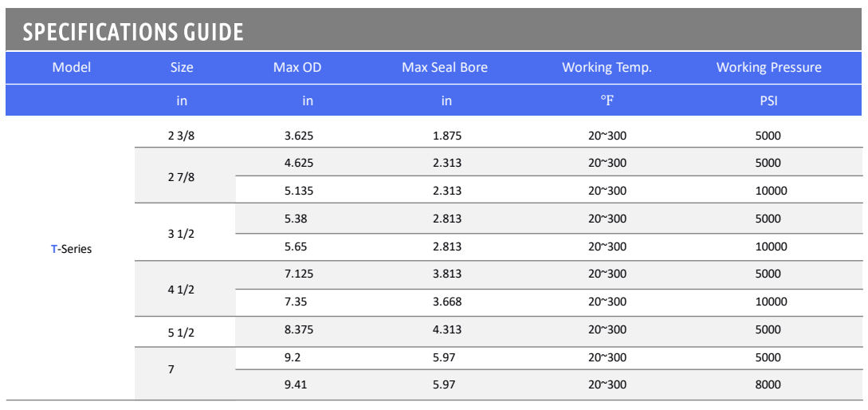This screenshot has width=868, height=410.
Task: Select the Working Temp. column header
Action: tap(607, 68)
